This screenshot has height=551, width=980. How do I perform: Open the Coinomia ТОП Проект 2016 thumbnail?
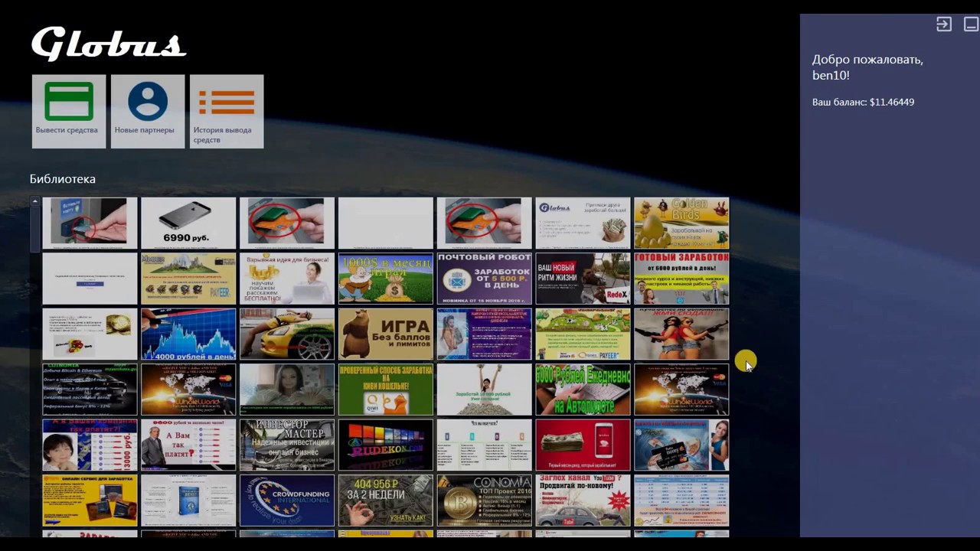pyautogui.click(x=484, y=500)
